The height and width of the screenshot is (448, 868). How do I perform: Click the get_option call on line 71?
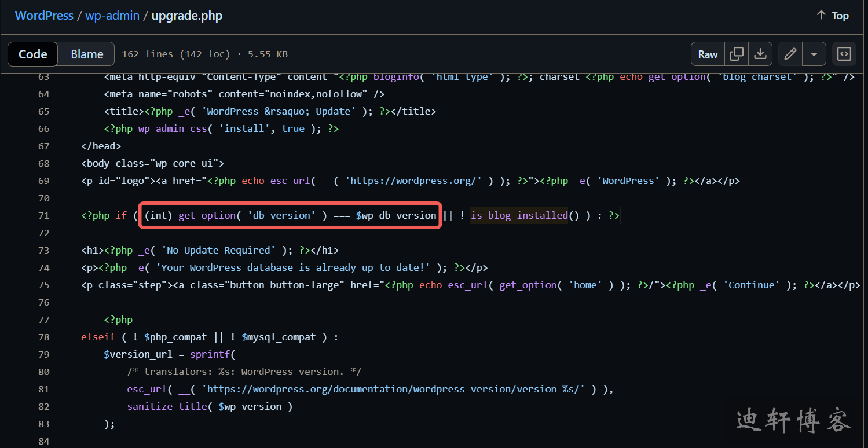207,215
